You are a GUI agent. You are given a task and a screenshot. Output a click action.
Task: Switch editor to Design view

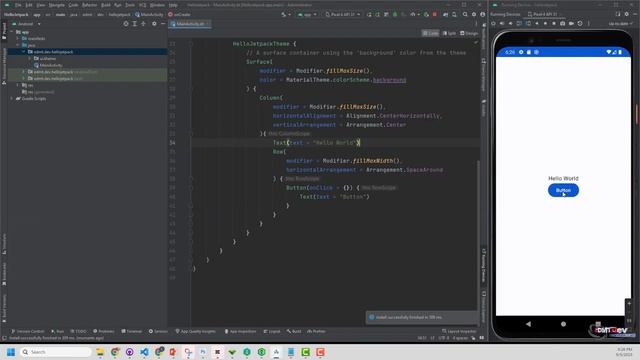469,33
